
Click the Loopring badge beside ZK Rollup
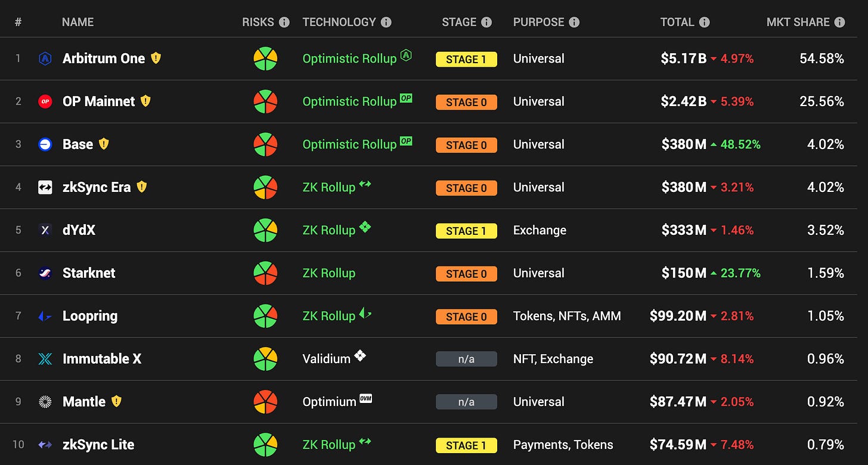[x=365, y=312]
